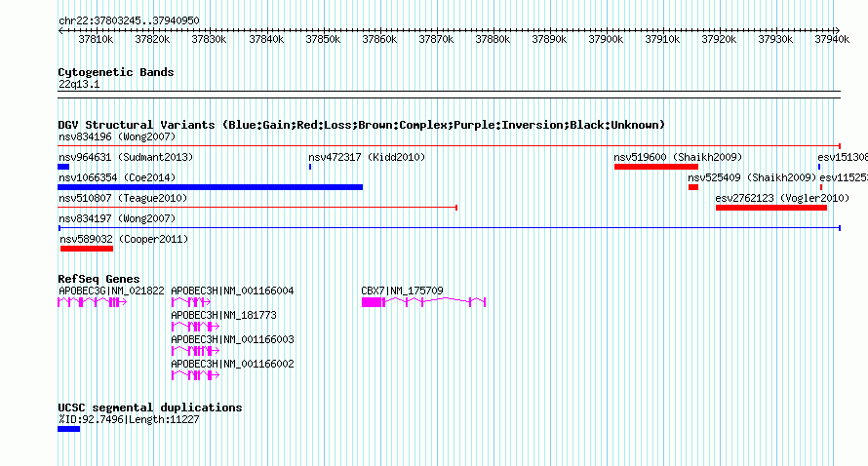Open the UCSC segmental duplications track title
Screen dimensions: 868x466
(150, 408)
